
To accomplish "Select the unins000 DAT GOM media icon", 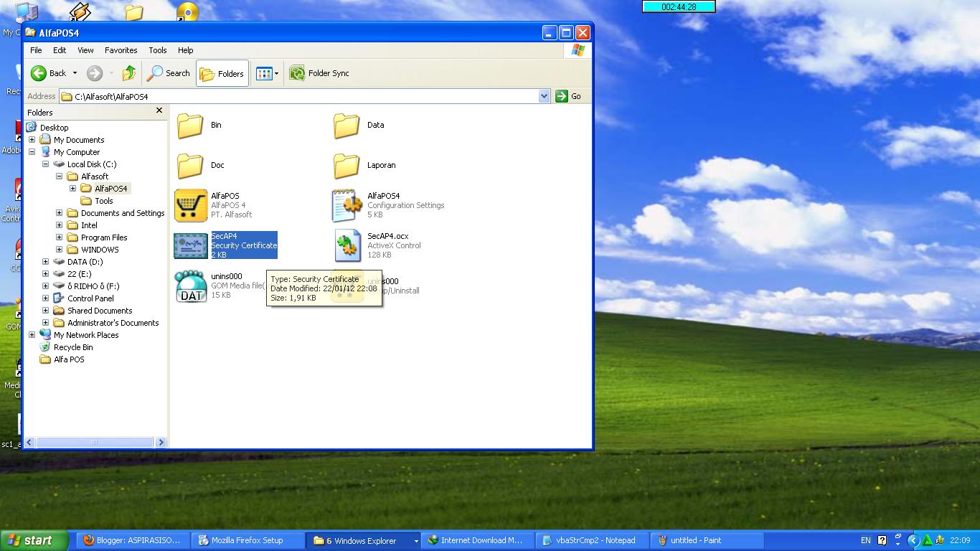I will [191, 286].
